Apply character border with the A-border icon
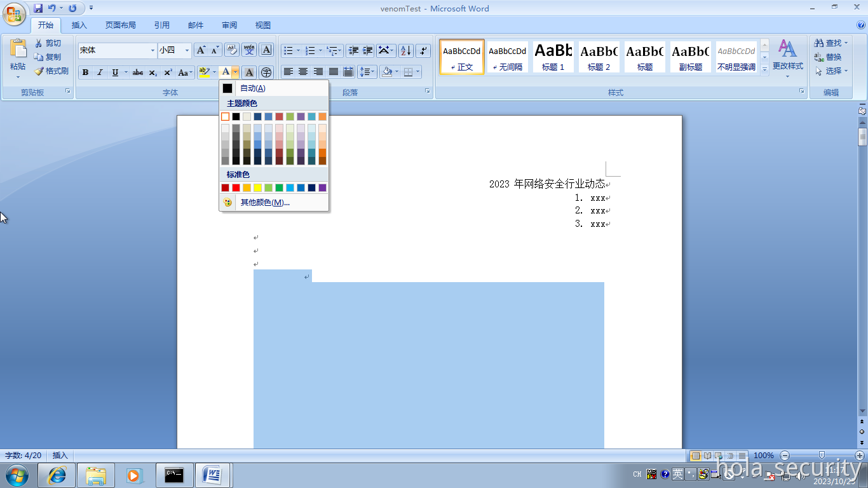This screenshot has width=868, height=488. click(x=266, y=50)
